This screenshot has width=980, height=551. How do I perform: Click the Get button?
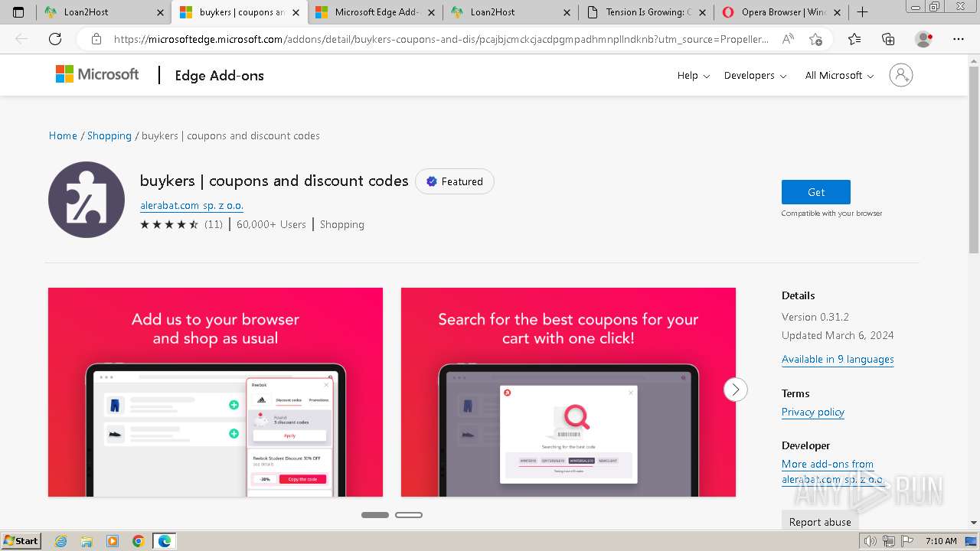pos(816,192)
